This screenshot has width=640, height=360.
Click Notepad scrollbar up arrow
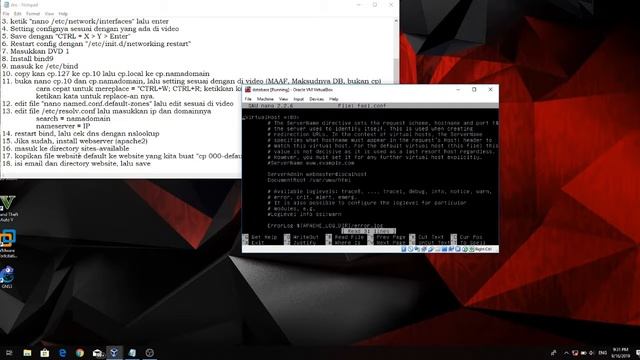(395, 21)
